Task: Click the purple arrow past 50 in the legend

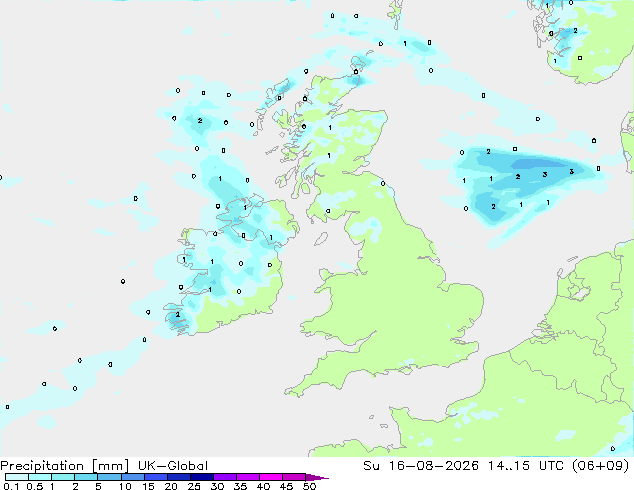Action: (x=317, y=477)
